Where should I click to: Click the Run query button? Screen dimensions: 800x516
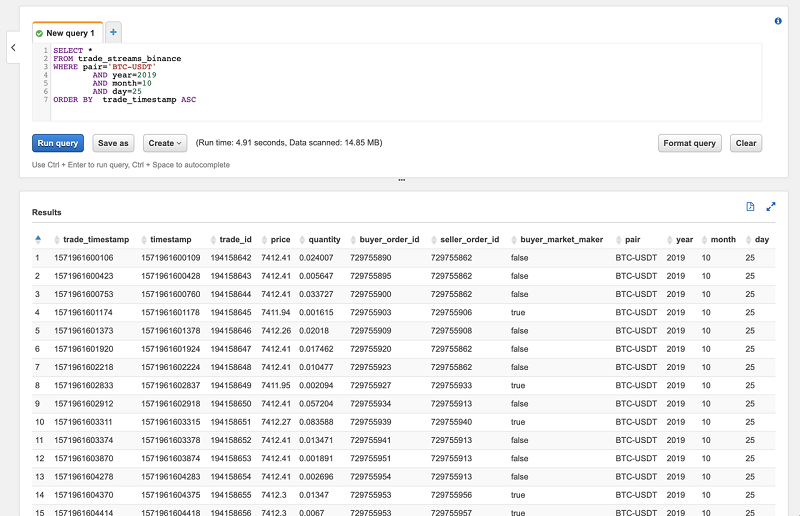(x=58, y=143)
